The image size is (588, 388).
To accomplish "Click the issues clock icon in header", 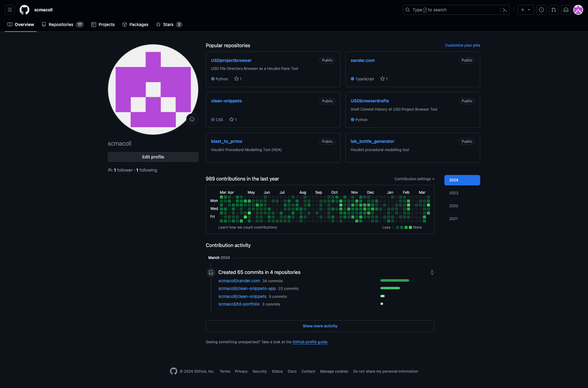I will (541, 10).
